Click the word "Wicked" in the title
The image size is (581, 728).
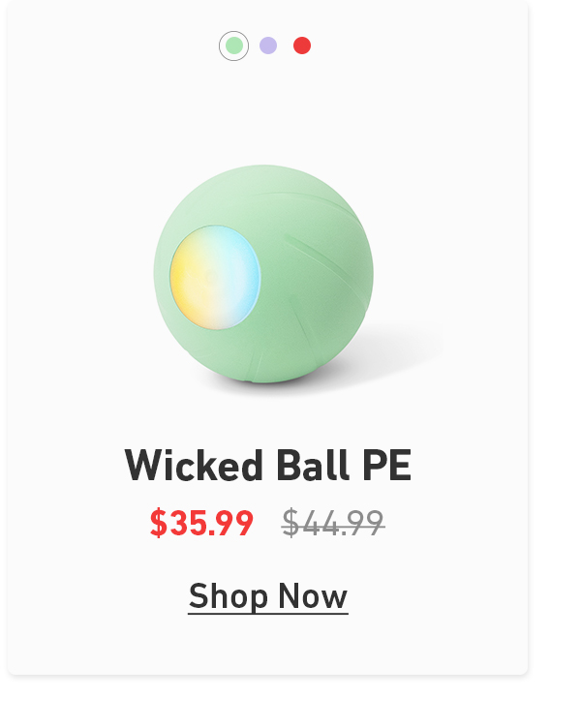(194, 466)
